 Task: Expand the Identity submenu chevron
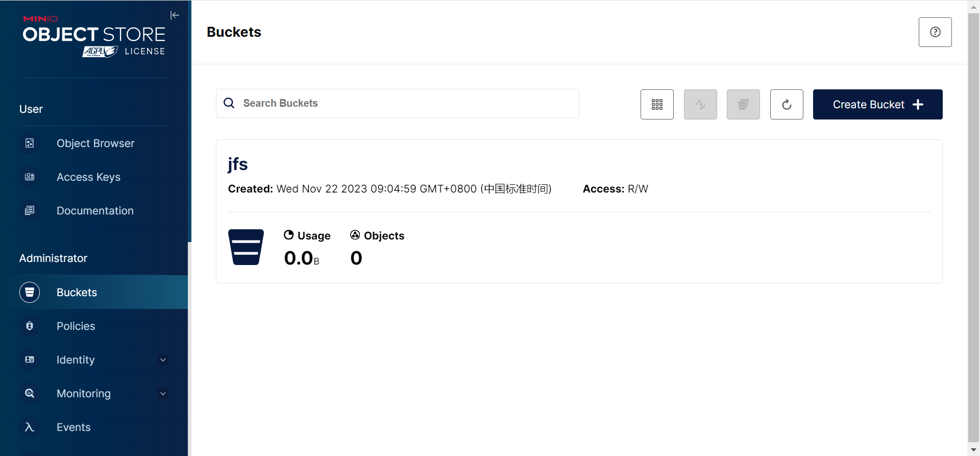163,360
